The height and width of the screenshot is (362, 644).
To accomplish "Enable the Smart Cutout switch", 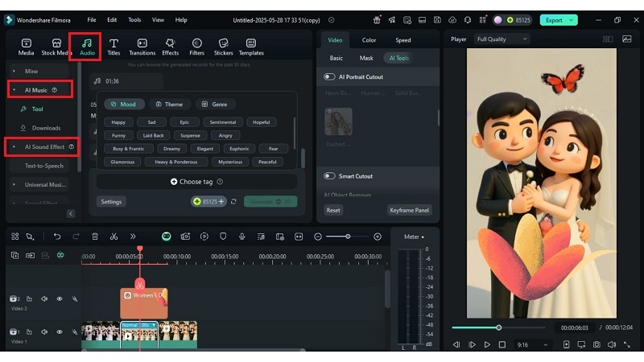I will (329, 176).
